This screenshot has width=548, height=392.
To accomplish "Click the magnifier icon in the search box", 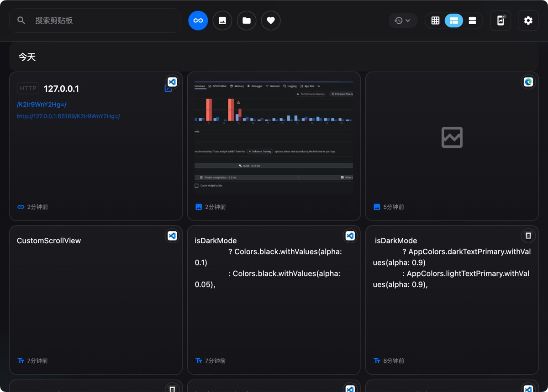I will tap(21, 21).
